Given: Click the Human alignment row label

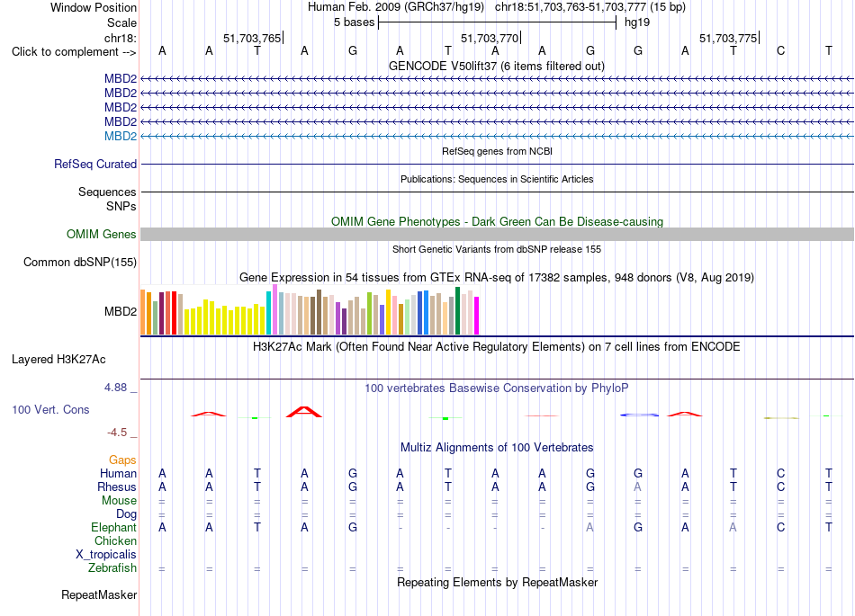Looking at the screenshot, I should (x=118, y=473).
